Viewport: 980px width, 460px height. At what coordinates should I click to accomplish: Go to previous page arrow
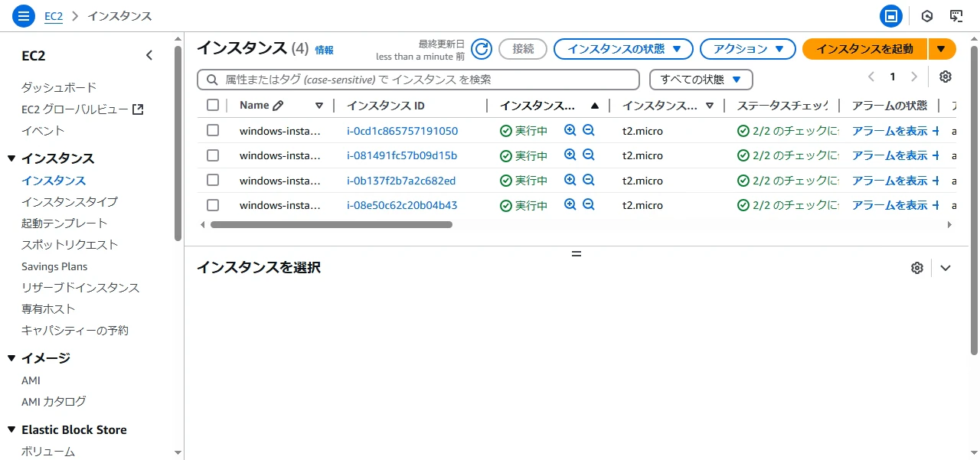(x=871, y=77)
